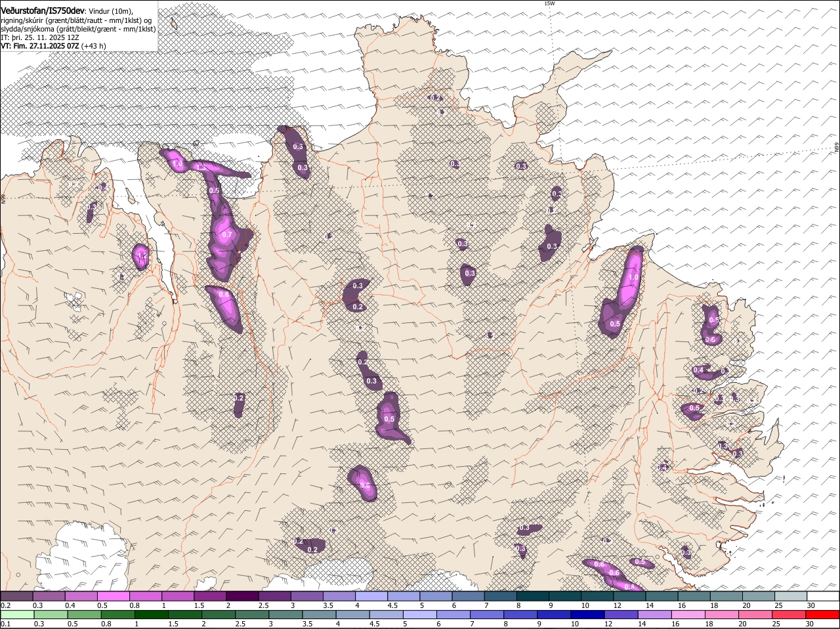Pick dark green rain scale swatch between 1 and 1.5
Screen dimensions: 840x629
point(152,615)
